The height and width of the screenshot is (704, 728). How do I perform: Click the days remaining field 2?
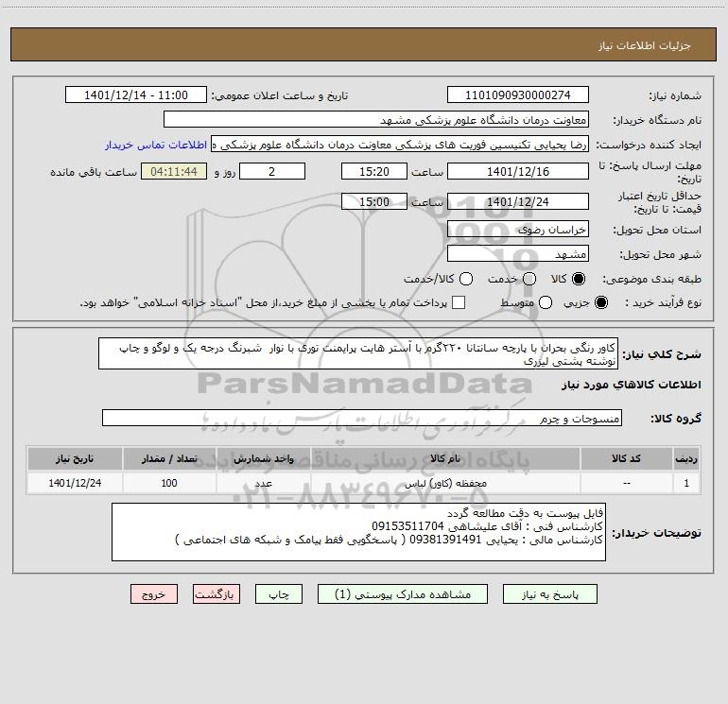pos(272,171)
